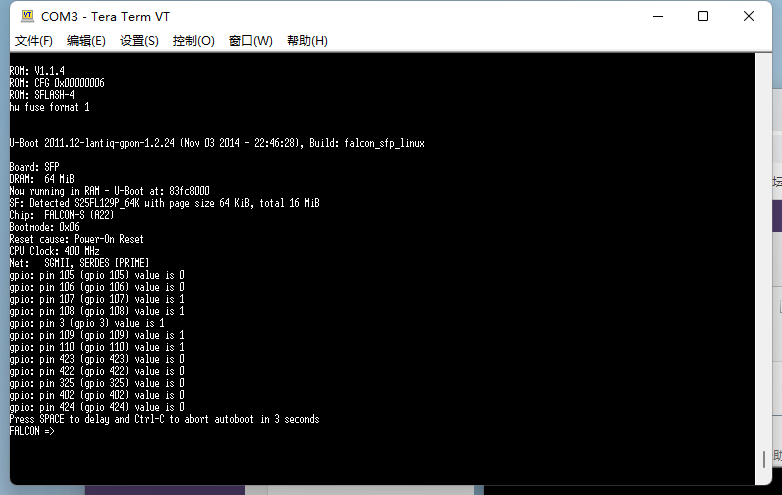This screenshot has height=495, width=782.
Task: Click the 'ROM: SFLASH-4' line
Action: pos(42,95)
